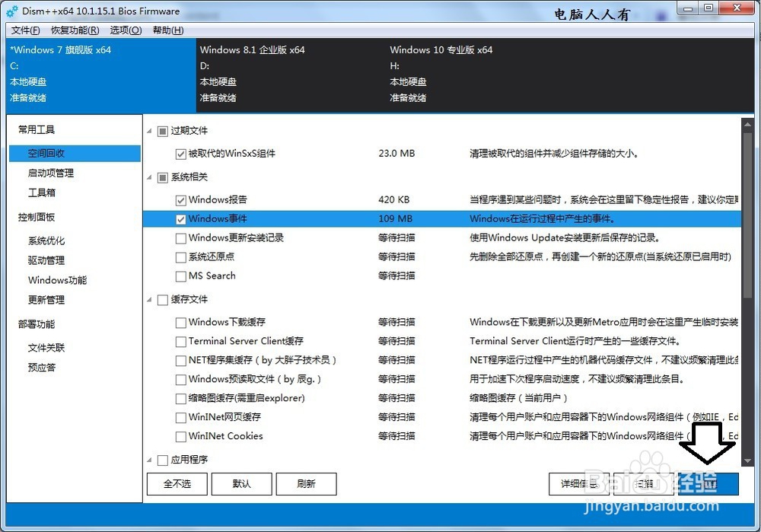The width and height of the screenshot is (761, 532).
Task: Open the 帮助(H) menu
Action: click(x=168, y=30)
